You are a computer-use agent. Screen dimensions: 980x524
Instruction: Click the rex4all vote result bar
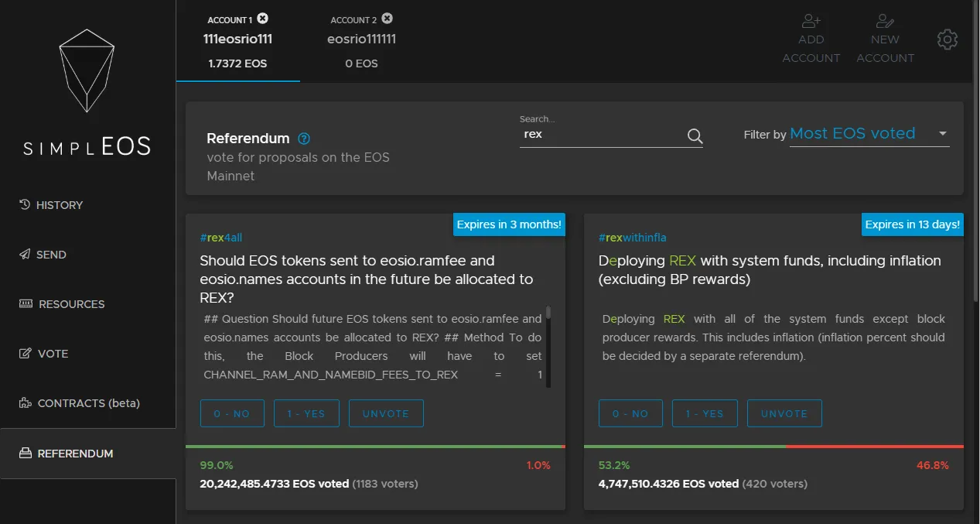tap(376, 447)
